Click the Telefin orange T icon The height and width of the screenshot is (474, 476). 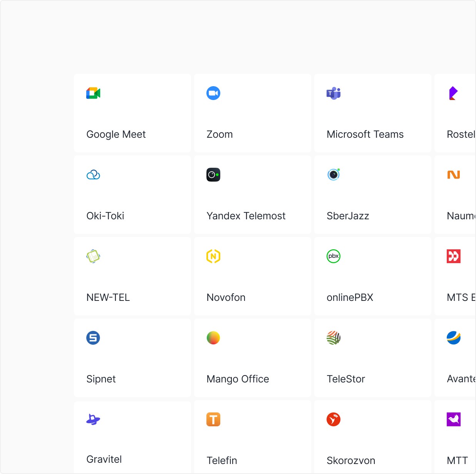[213, 419]
